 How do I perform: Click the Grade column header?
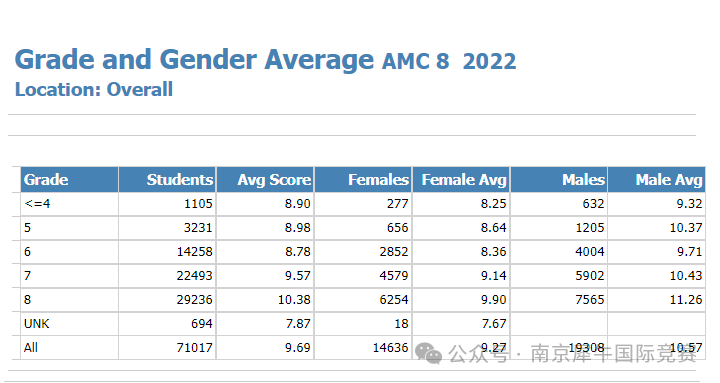[69, 180]
